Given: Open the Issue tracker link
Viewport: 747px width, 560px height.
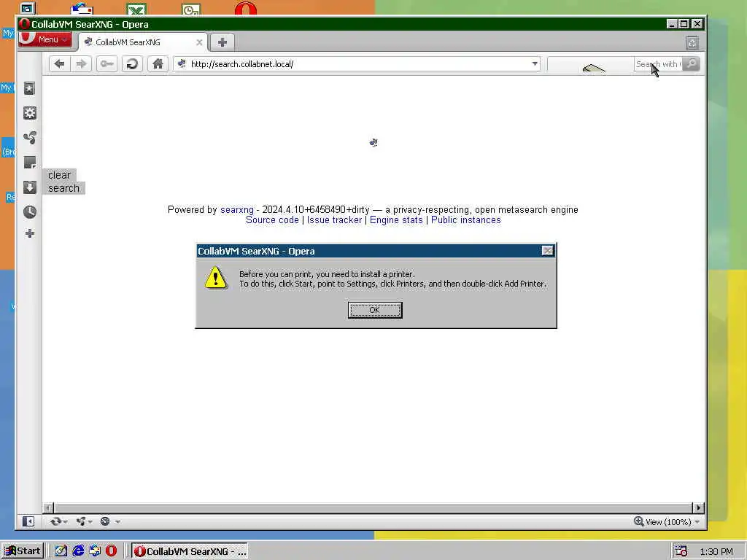Looking at the screenshot, I should (334, 220).
